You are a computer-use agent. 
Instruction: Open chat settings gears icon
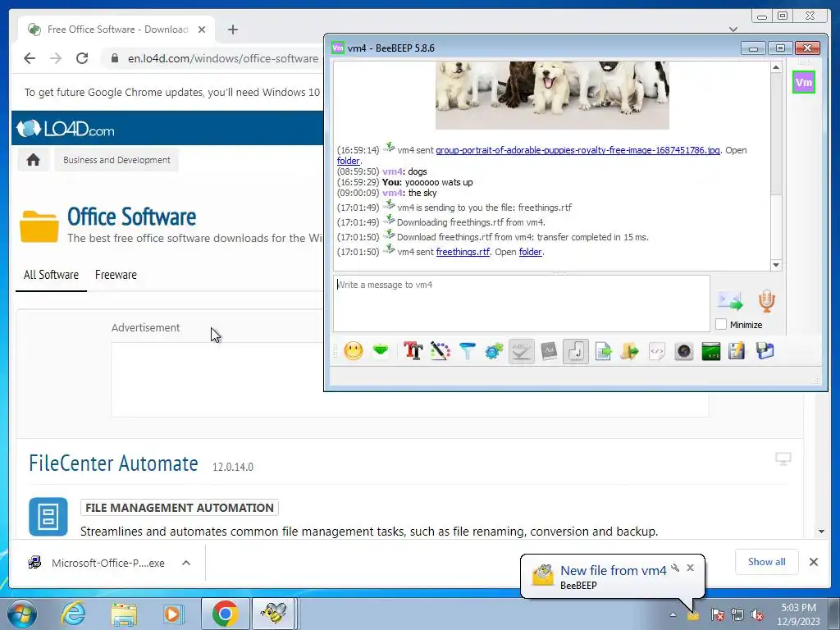[x=494, y=351]
